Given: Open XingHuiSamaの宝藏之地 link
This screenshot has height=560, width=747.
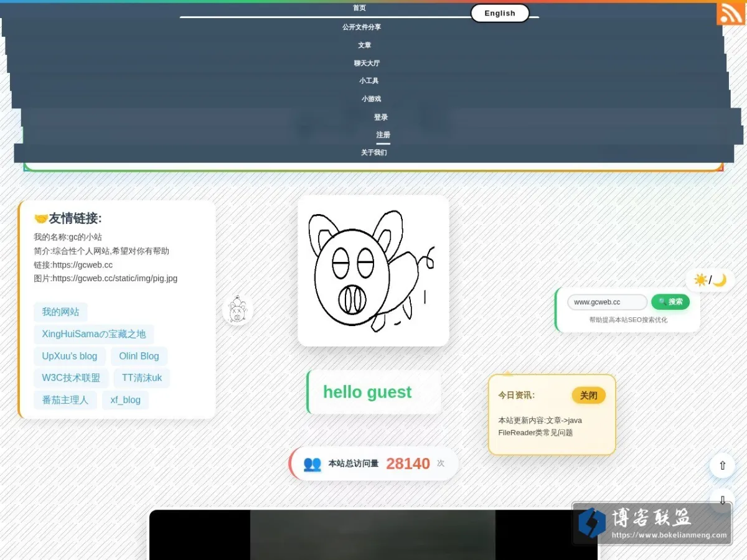Looking at the screenshot, I should (x=94, y=334).
